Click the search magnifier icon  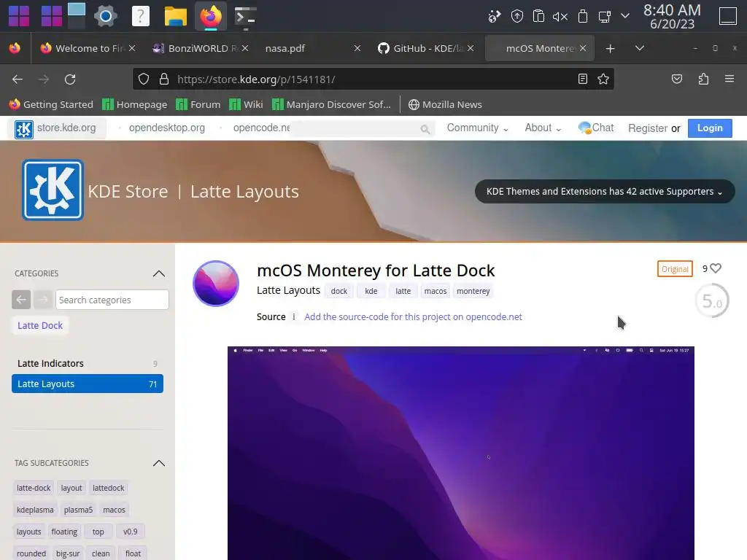(425, 128)
